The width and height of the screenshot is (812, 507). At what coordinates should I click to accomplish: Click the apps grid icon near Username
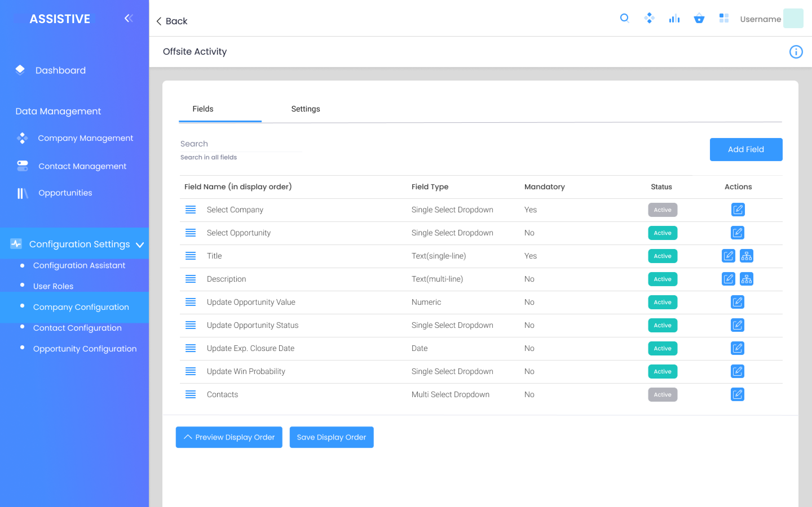point(724,19)
